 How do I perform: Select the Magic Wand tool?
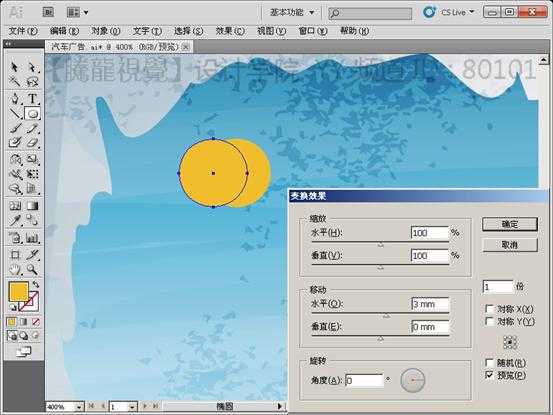pos(14,82)
